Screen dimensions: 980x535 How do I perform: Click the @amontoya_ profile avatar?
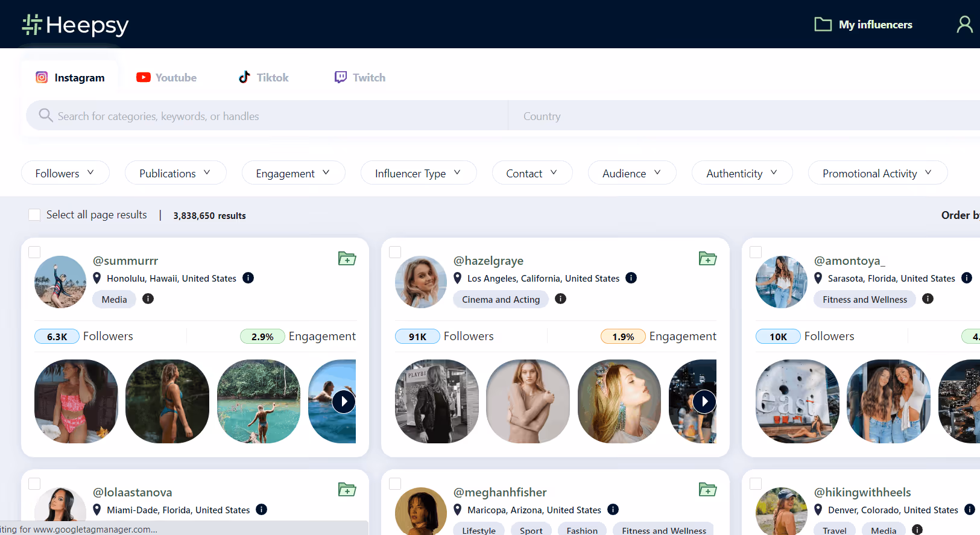point(782,282)
